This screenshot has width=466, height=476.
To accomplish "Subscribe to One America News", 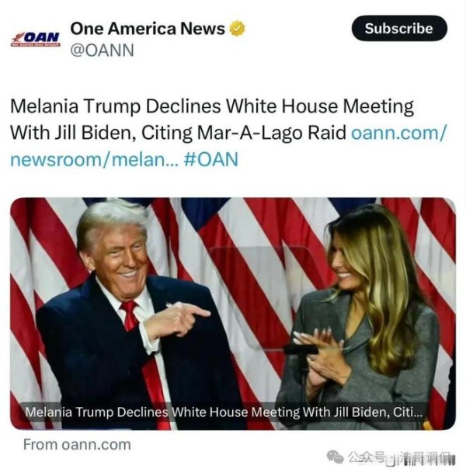I will [399, 29].
